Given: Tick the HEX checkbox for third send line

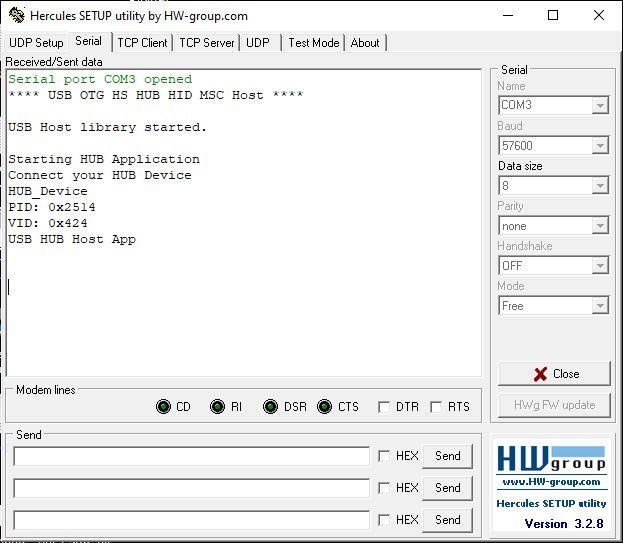Looking at the screenshot, I should (383, 520).
